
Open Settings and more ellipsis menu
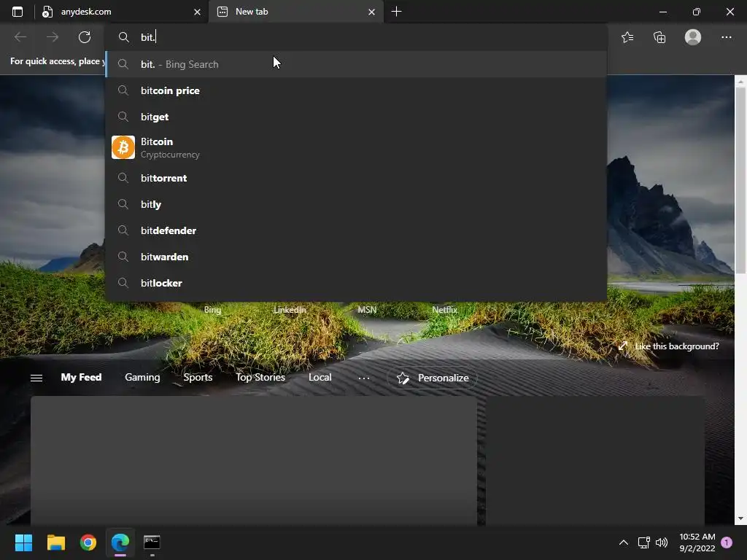[726, 37]
